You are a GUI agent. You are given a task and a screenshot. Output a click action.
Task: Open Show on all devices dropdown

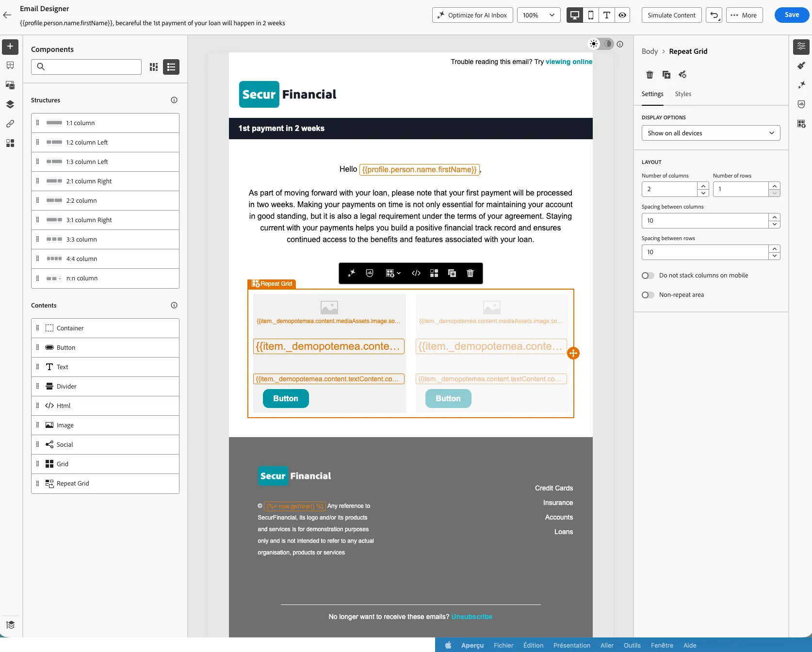click(x=711, y=133)
